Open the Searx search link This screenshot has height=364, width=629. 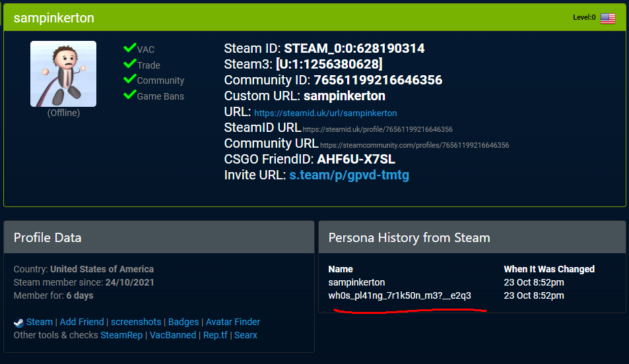(246, 335)
